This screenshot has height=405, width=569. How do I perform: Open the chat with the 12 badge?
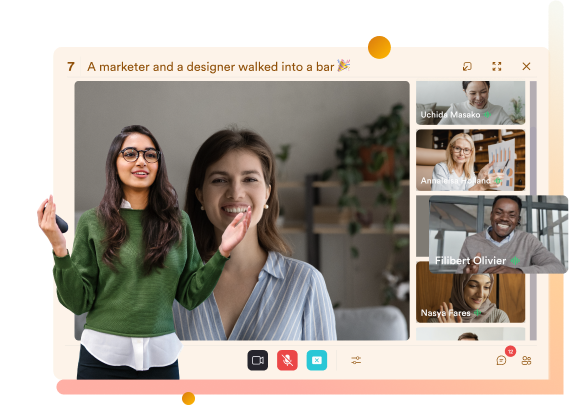tap(502, 360)
